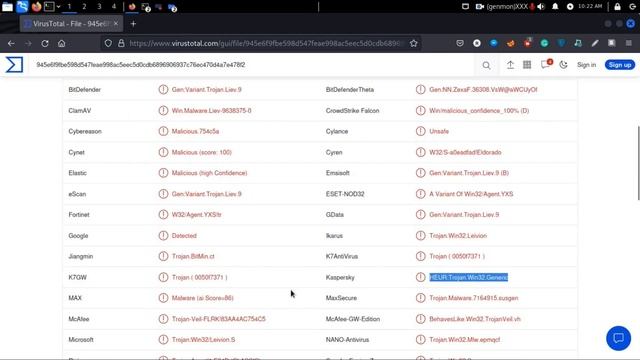Go back with the browser back arrow
This screenshot has width=640, height=360.
click(11, 43)
